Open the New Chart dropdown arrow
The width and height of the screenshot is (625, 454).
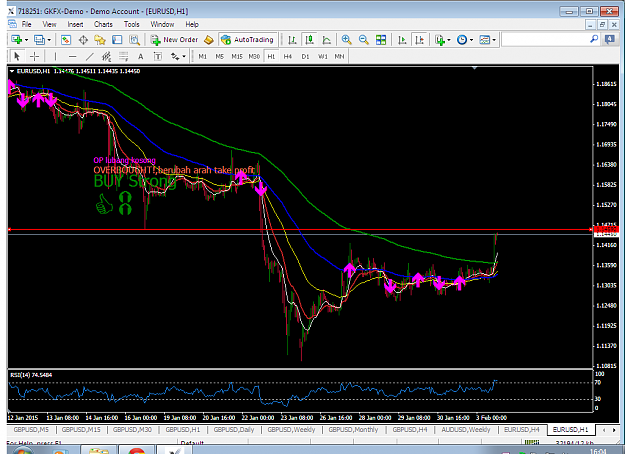coord(26,40)
